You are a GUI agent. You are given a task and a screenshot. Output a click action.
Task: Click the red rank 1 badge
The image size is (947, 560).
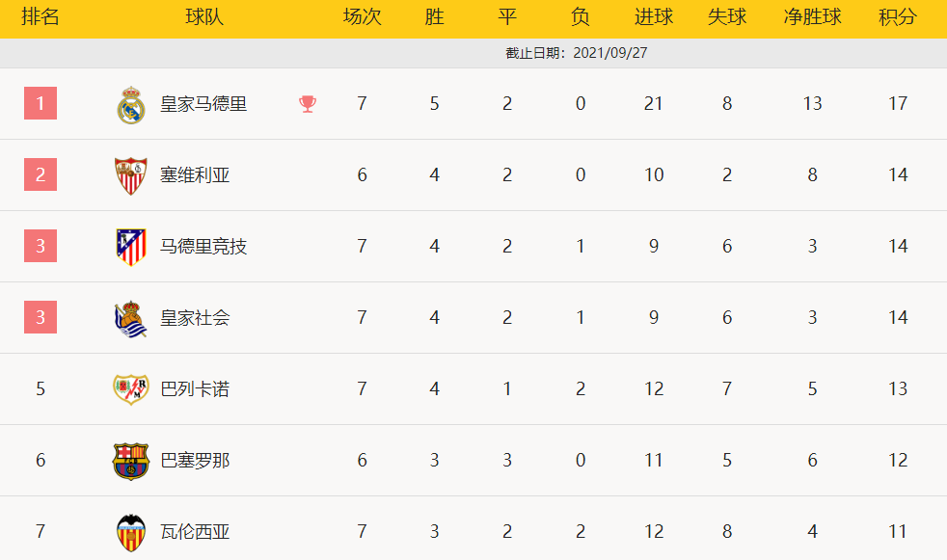[41, 103]
